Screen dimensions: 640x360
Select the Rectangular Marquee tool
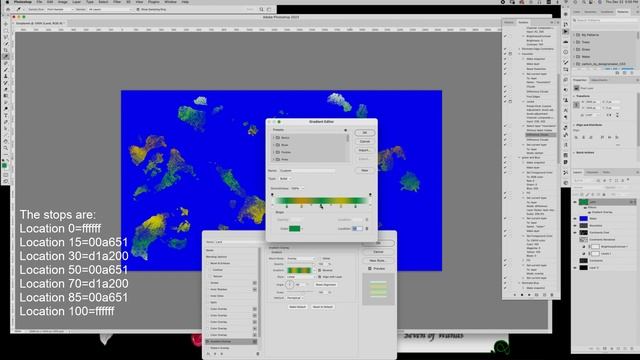tap(6, 31)
